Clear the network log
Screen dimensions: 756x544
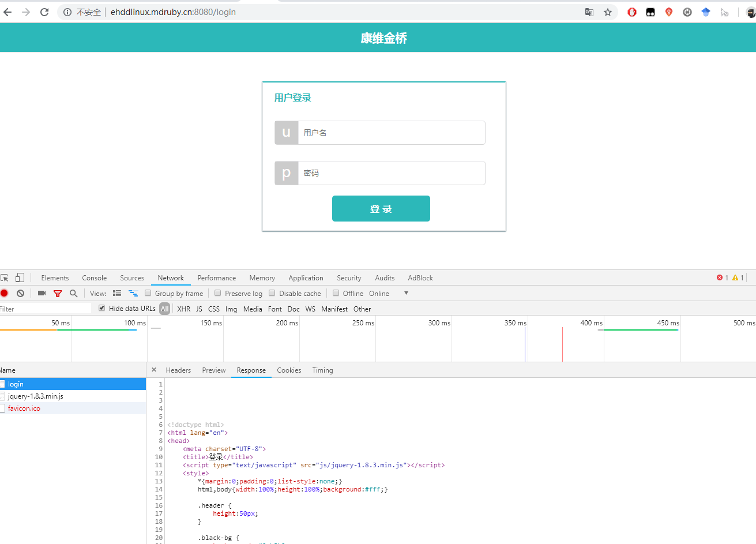pyautogui.click(x=20, y=293)
